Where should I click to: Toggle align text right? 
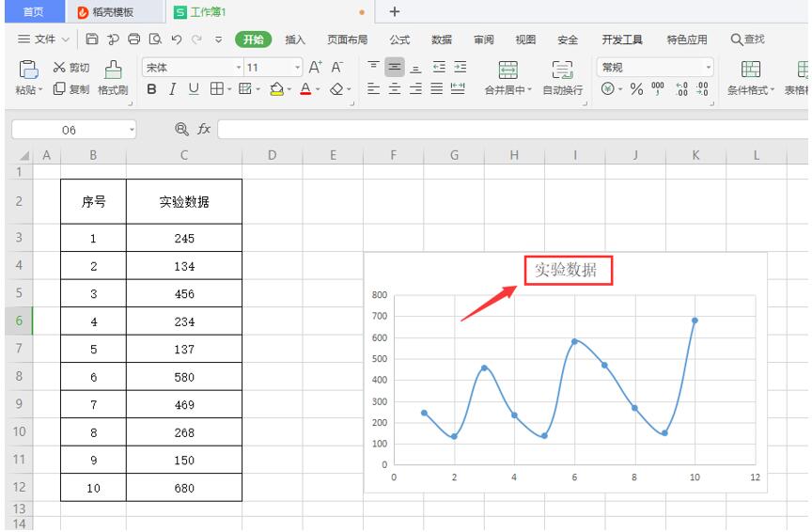pyautogui.click(x=415, y=88)
